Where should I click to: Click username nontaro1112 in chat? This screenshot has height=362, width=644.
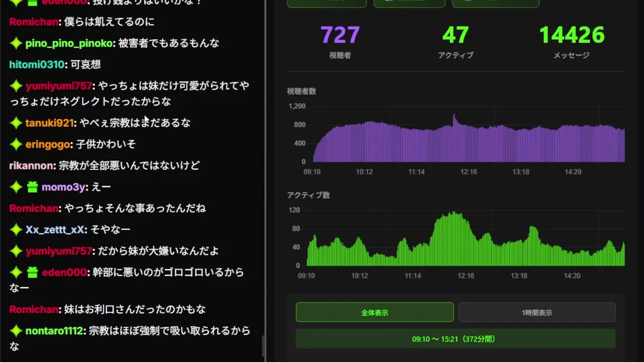coord(54,331)
